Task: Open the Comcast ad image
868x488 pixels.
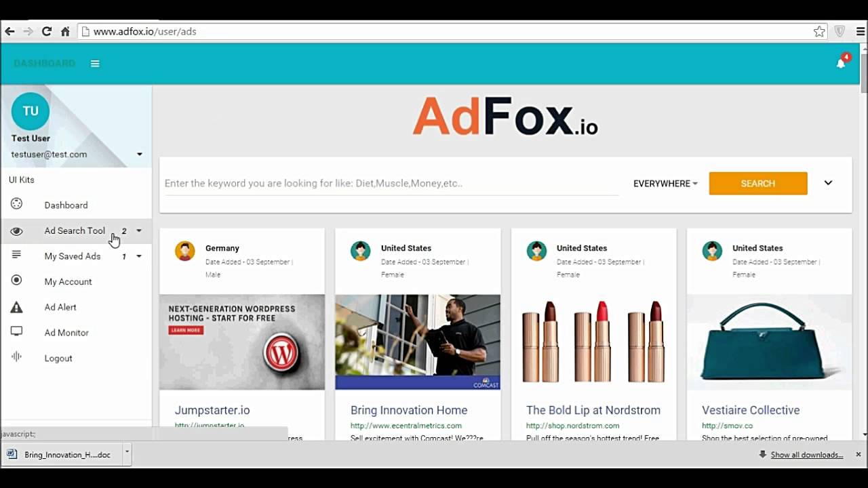Action: tap(418, 342)
